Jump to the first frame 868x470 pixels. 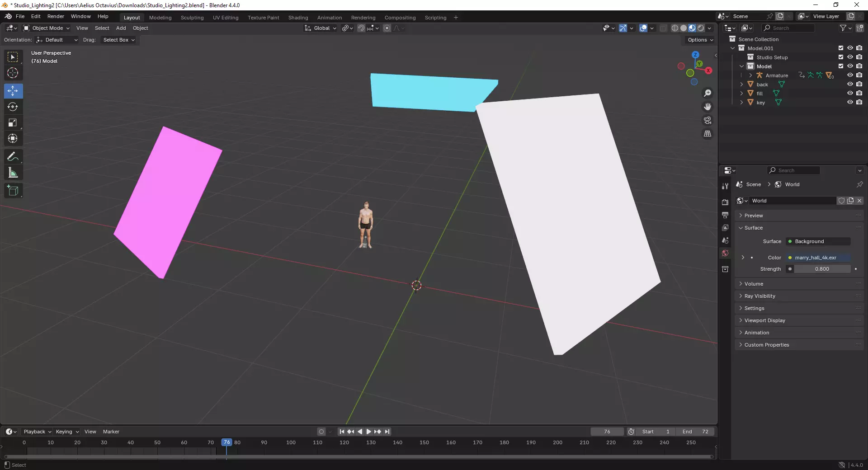(x=342, y=432)
